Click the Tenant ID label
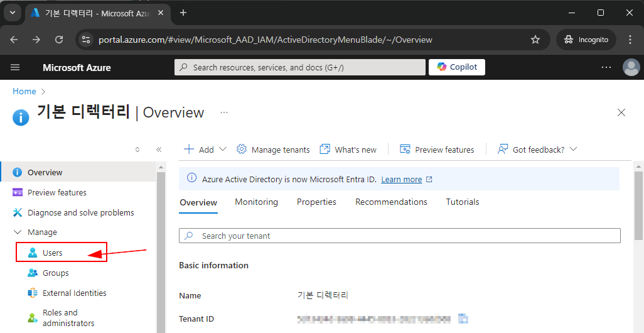Screen dimensions: 644x333 (x=196, y=319)
